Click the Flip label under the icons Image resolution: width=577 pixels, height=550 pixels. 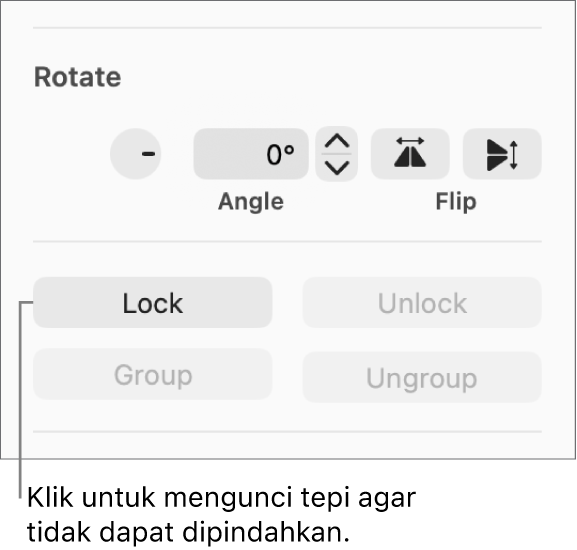(x=456, y=202)
